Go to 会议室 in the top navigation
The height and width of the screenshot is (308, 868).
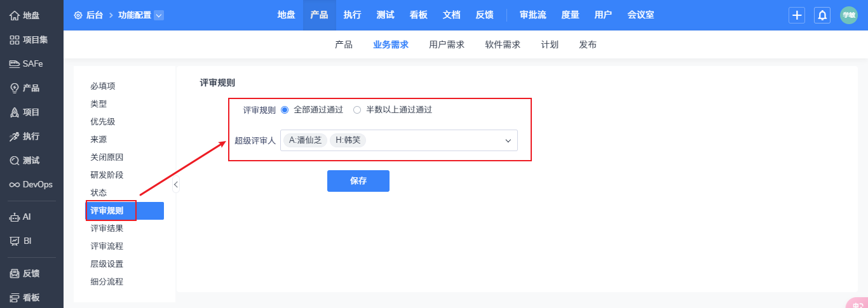(x=641, y=15)
